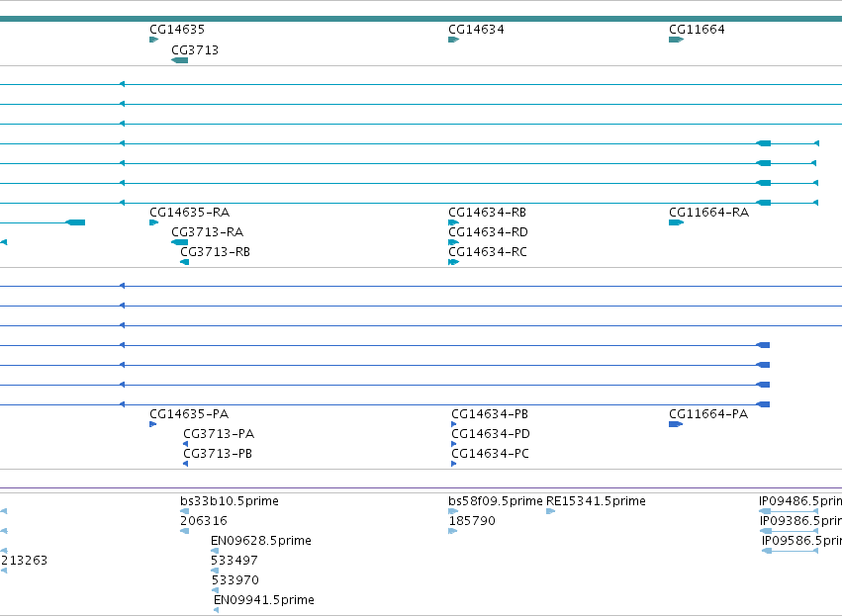Screen dimensions: 842x616
Task: Select protein CG14635-PA label
Action: click(x=189, y=414)
